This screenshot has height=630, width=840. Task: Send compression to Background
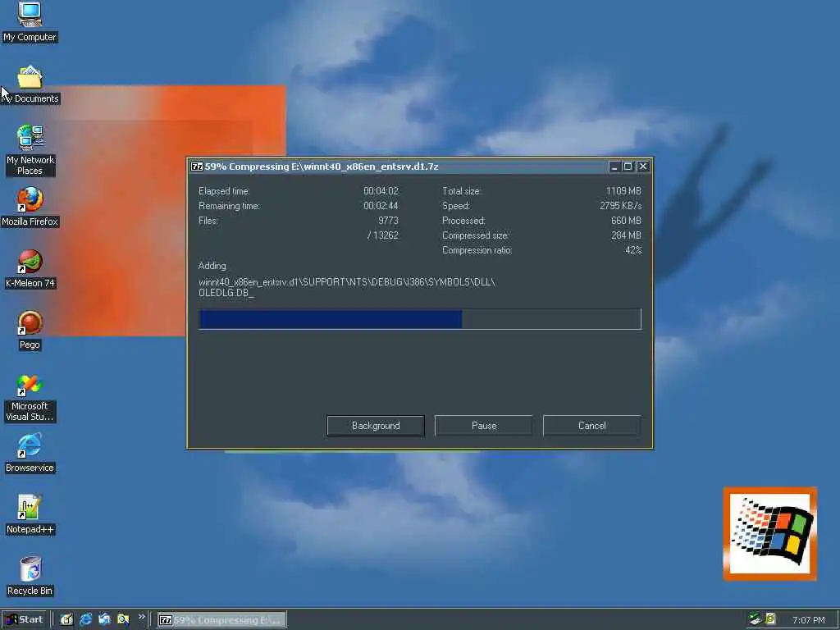click(x=376, y=426)
